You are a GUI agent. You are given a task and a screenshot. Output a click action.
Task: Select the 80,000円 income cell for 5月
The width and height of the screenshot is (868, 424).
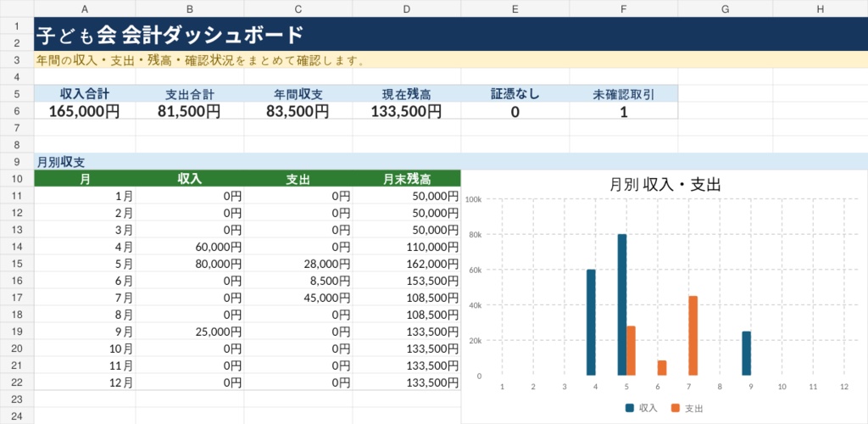pos(190,264)
